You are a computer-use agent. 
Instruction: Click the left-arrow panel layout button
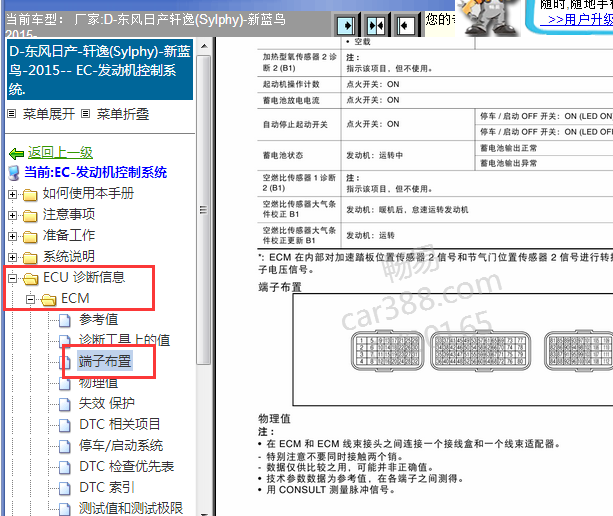(406, 26)
